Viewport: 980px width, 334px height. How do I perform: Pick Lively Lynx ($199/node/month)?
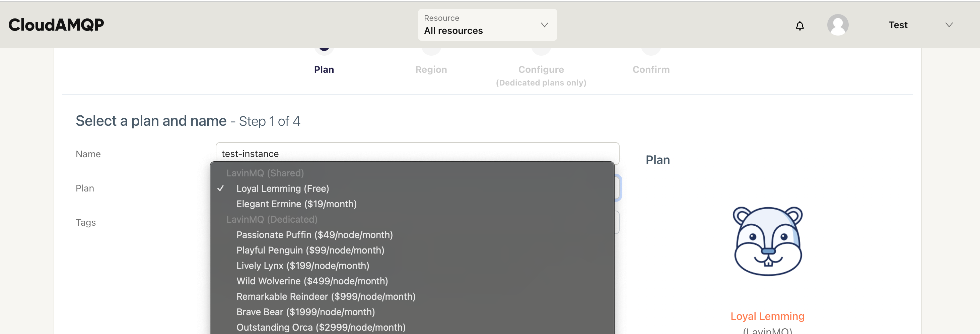pos(412,266)
